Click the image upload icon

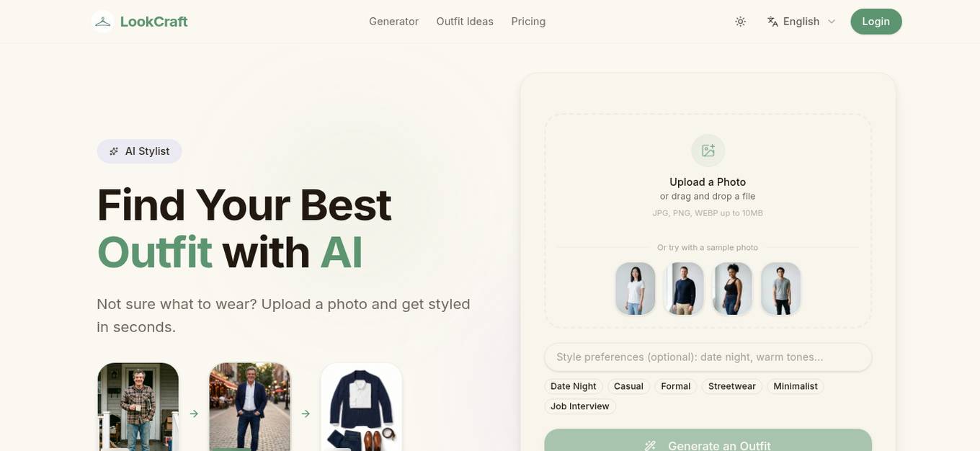click(x=708, y=151)
